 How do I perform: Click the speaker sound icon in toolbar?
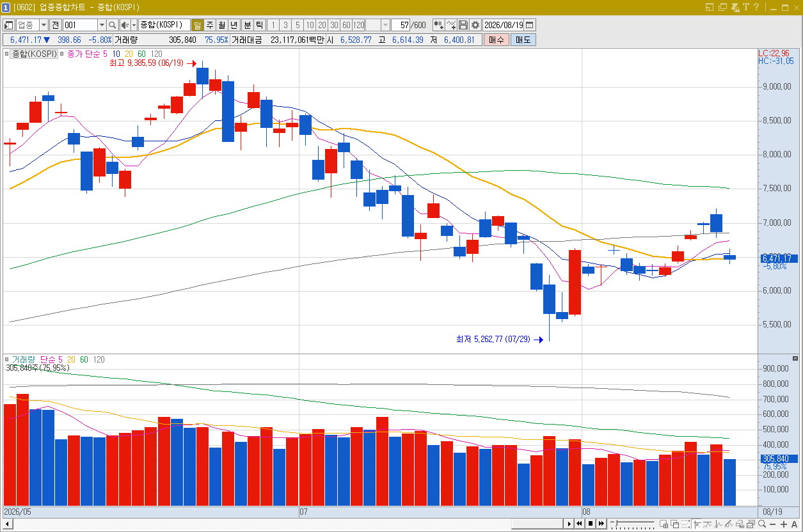(125, 25)
